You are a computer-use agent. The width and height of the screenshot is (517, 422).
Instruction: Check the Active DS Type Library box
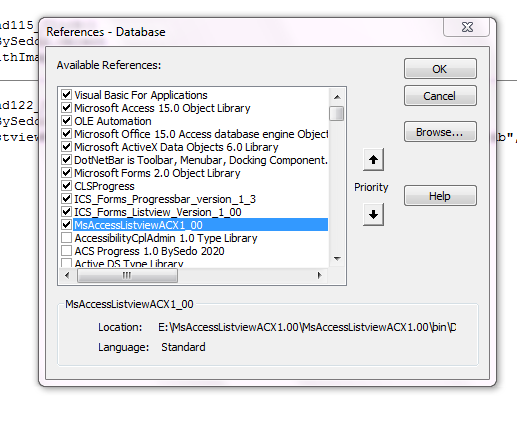66,263
